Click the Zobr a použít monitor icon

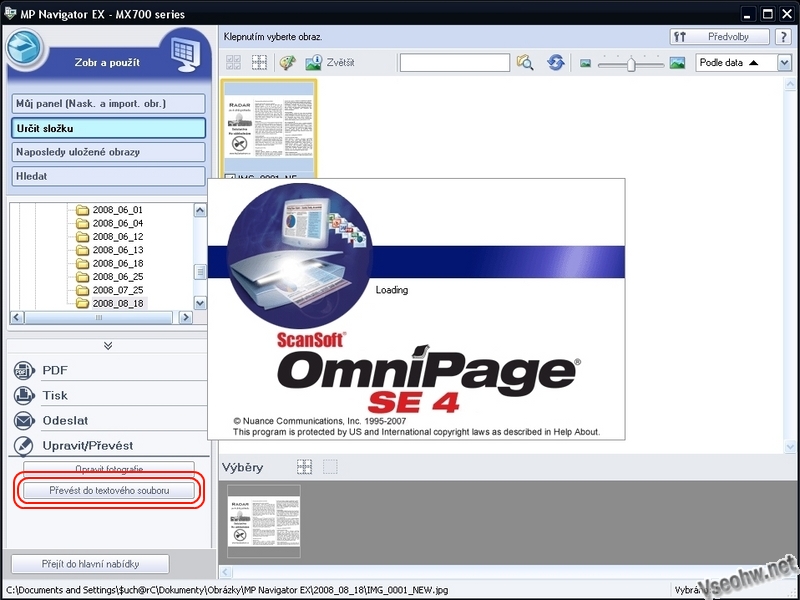pos(184,54)
